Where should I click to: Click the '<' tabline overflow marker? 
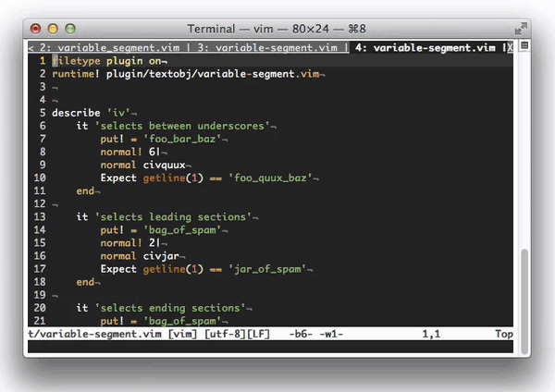click(31, 47)
